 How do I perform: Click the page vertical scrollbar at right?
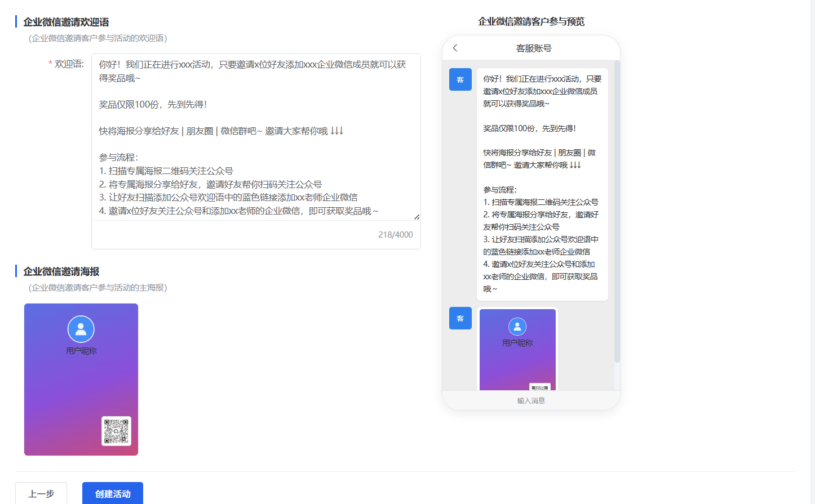pos(812,252)
